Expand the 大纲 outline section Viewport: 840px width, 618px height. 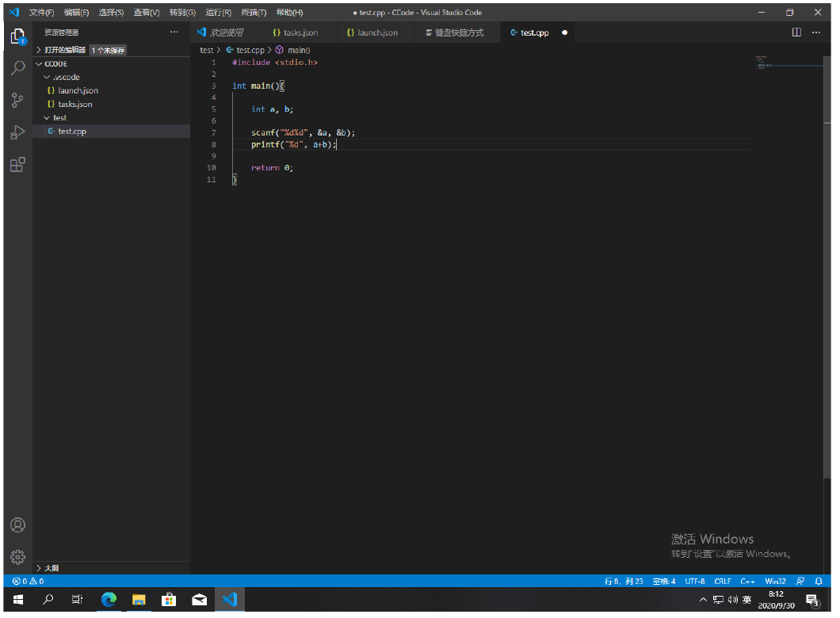[51, 568]
